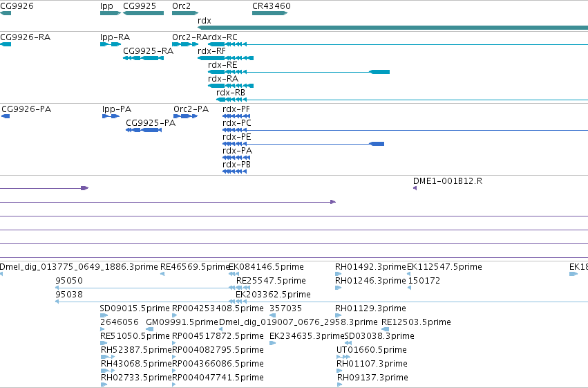Select the EK084146.5prime EST label

click(266, 267)
